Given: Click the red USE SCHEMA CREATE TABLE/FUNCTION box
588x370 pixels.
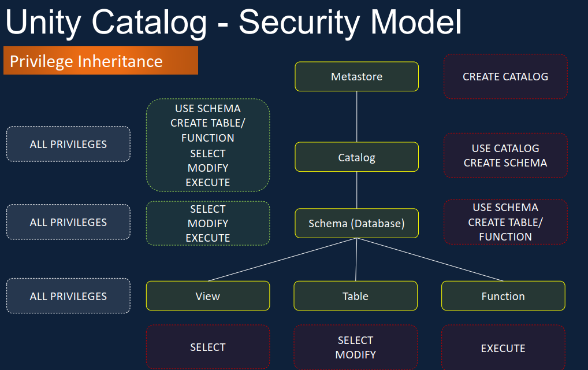Looking at the screenshot, I should [x=505, y=222].
